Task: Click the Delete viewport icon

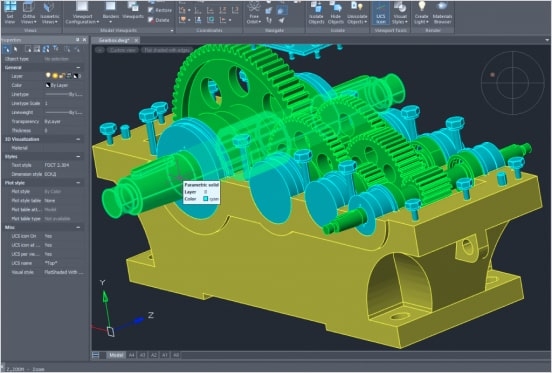Action: click(x=159, y=20)
